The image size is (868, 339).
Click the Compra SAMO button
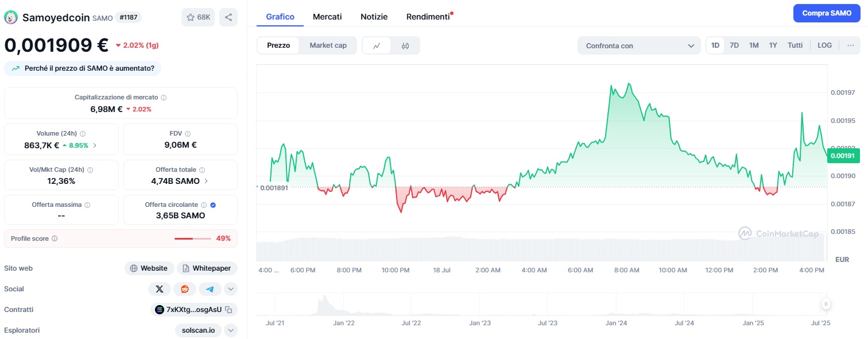coord(826,13)
